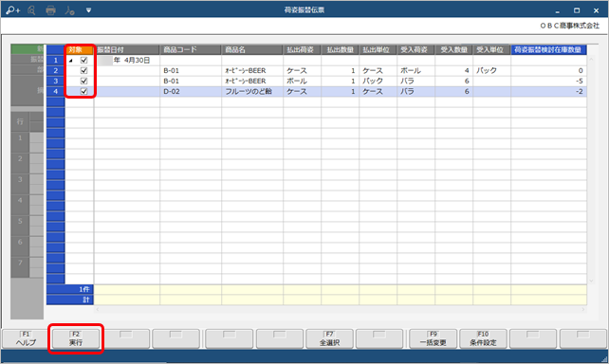Click the F9 一括変更 button
The height and width of the screenshot is (364, 609).
(x=433, y=338)
